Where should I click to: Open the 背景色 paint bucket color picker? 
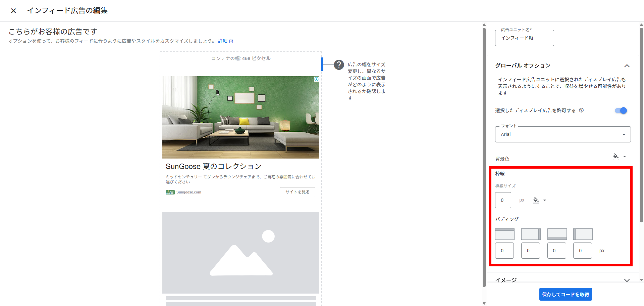pyautogui.click(x=619, y=157)
